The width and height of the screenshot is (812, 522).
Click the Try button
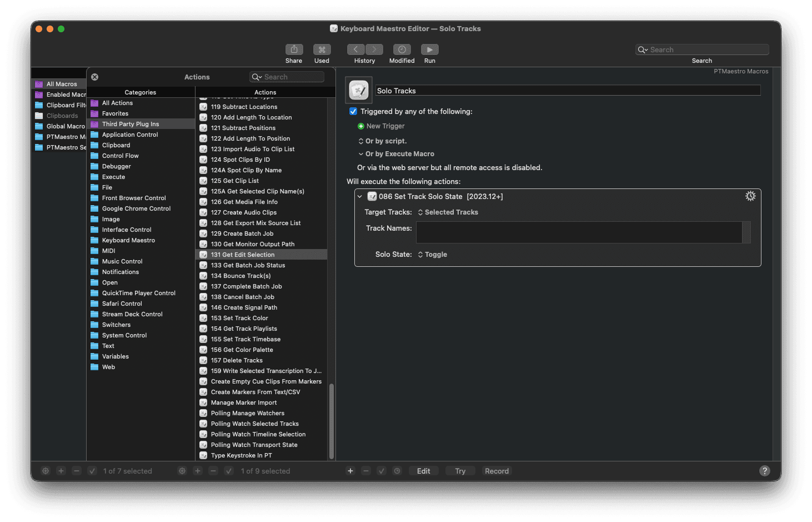point(460,471)
